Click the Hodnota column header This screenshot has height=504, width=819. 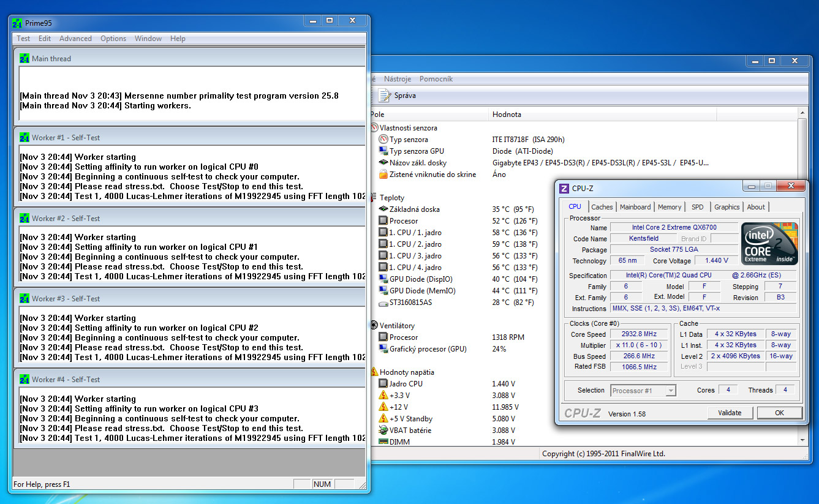pos(602,115)
